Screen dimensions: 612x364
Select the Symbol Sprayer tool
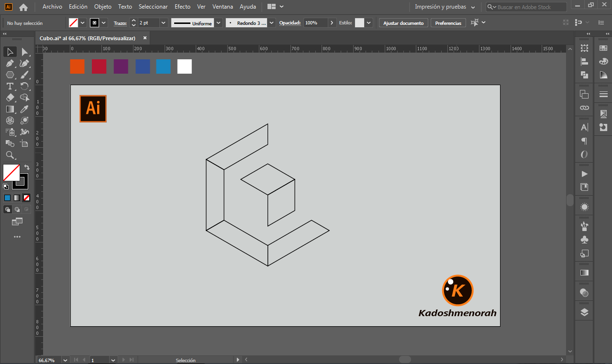click(x=10, y=132)
